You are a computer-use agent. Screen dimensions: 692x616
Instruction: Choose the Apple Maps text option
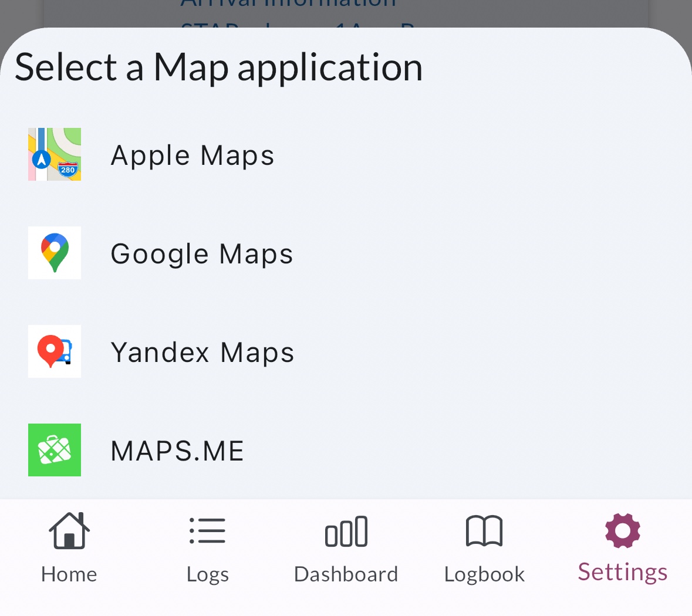(x=193, y=155)
